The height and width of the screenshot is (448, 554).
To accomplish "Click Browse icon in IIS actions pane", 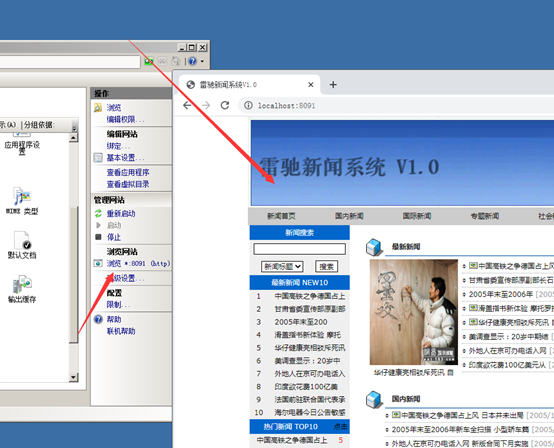I will click(98, 108).
